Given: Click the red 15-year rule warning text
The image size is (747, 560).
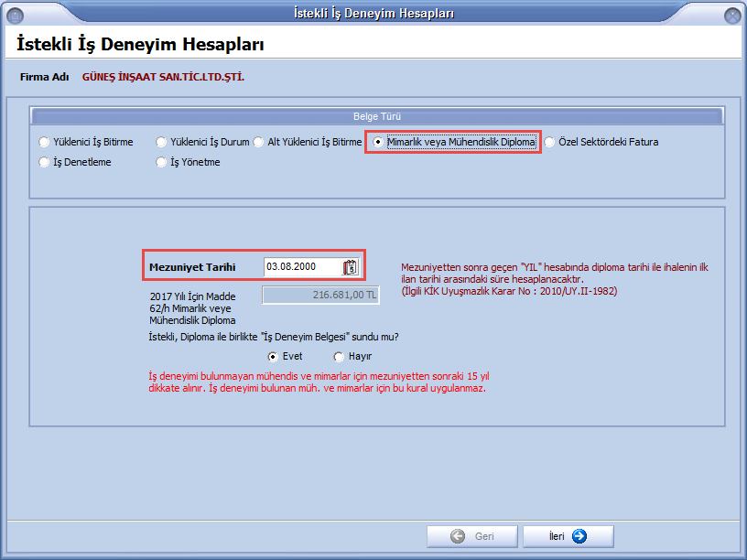Looking at the screenshot, I should pos(317,382).
